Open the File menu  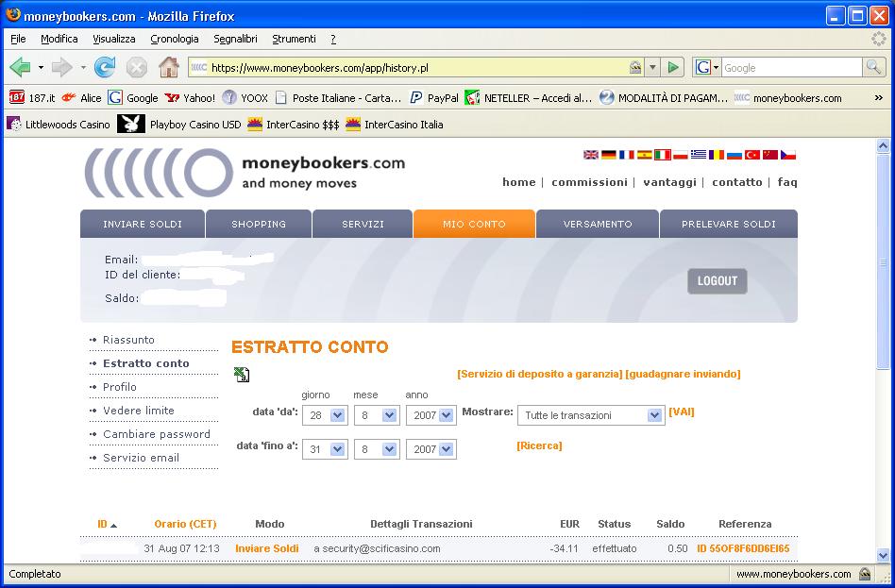pyautogui.click(x=18, y=39)
